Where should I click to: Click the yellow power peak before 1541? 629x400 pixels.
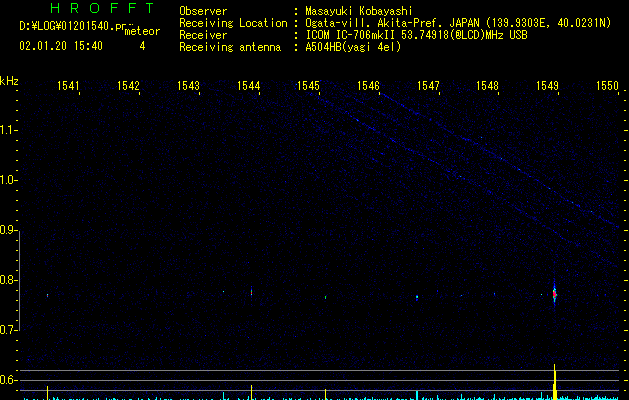tap(47, 392)
